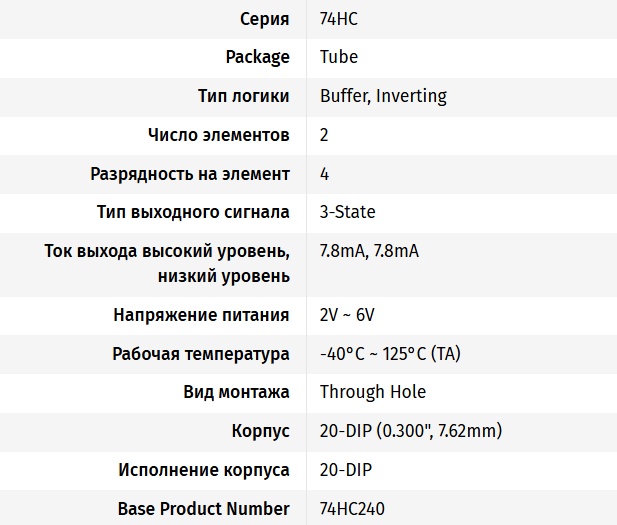Image resolution: width=617 pixels, height=525 pixels.
Task: Click the "Package" label
Action: pyautogui.click(x=257, y=57)
